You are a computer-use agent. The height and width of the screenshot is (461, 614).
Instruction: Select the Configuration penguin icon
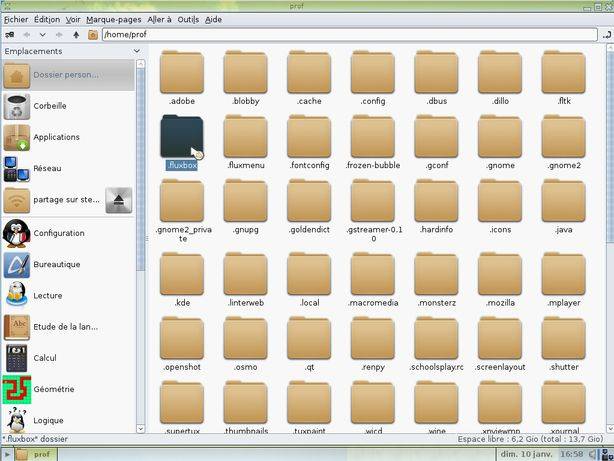(x=16, y=233)
